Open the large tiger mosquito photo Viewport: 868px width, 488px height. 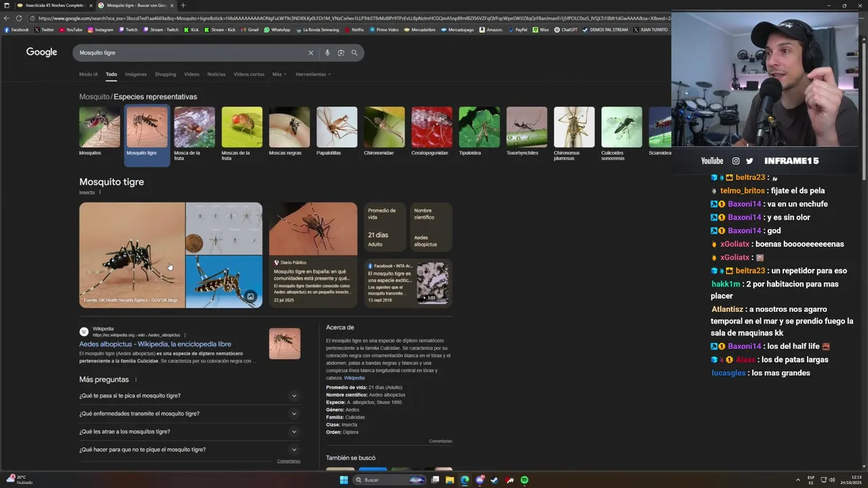tap(132, 255)
